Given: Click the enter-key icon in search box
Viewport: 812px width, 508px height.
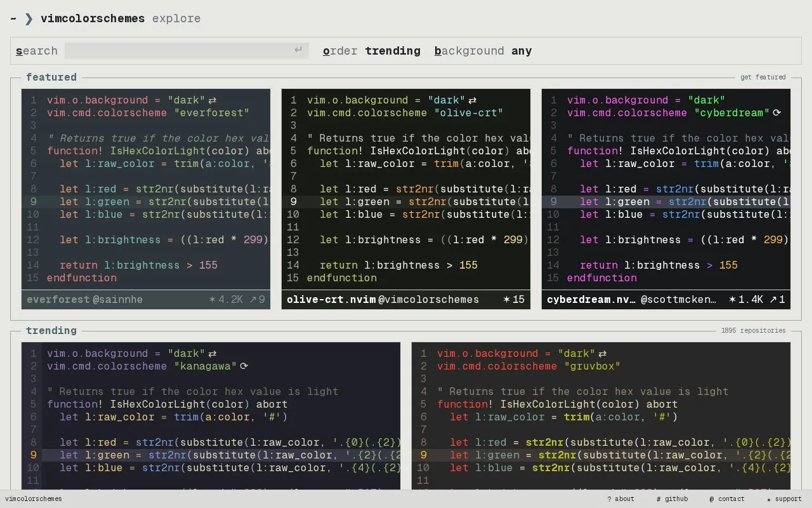Looking at the screenshot, I should pos(298,50).
